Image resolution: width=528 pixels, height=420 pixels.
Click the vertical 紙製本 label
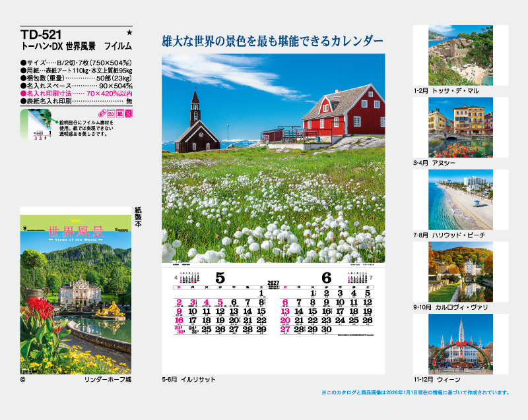138,216
